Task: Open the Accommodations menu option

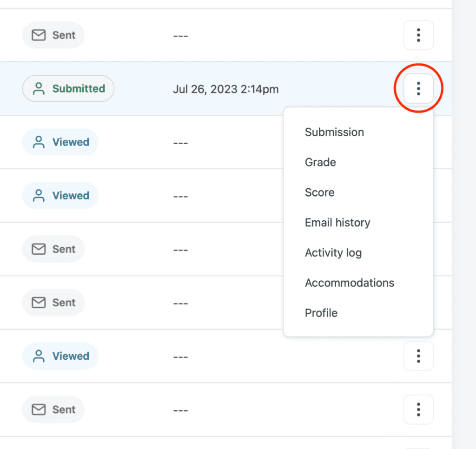Action: coord(350,283)
